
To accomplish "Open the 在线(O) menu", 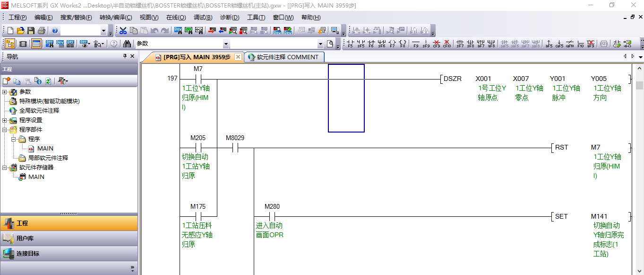I will 176,18.
